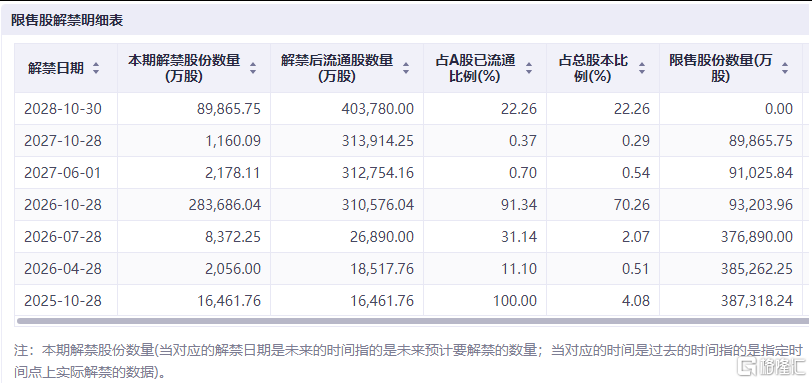
Task: Sort by 占总股本比例 column arrows
Action: [x=642, y=68]
